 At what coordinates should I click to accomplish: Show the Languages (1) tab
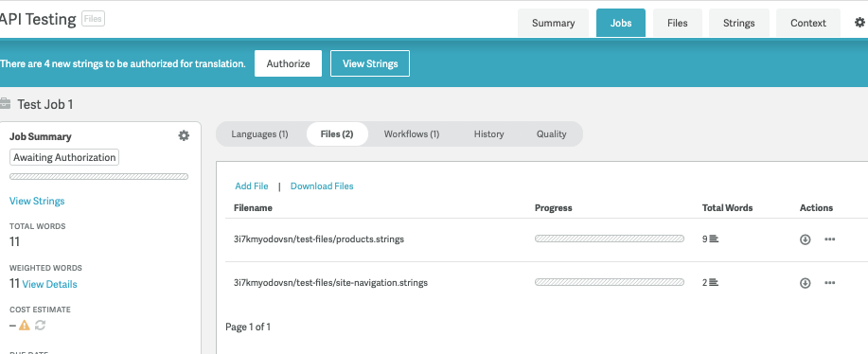pyautogui.click(x=259, y=133)
